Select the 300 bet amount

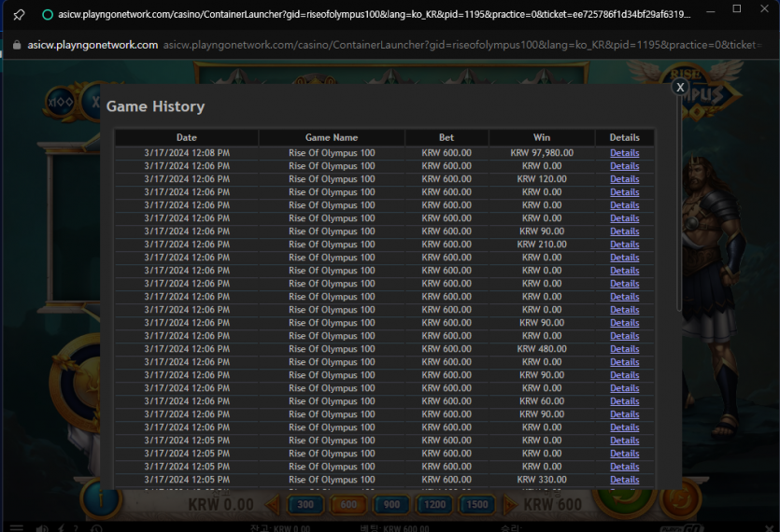[x=305, y=504]
